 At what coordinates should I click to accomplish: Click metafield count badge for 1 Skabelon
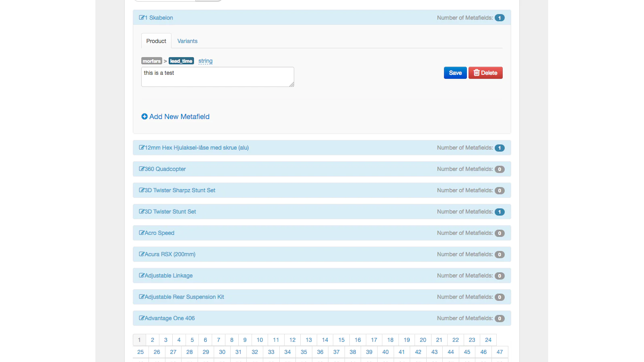click(x=500, y=18)
